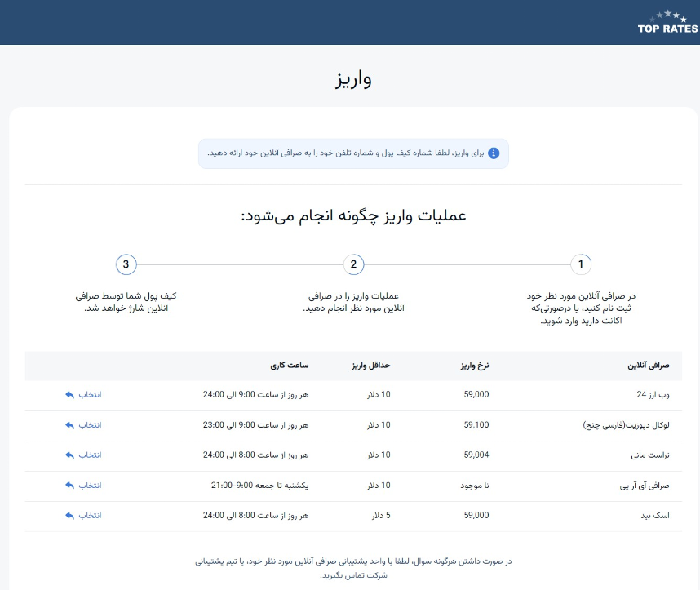Click step circle number 3

126,264
